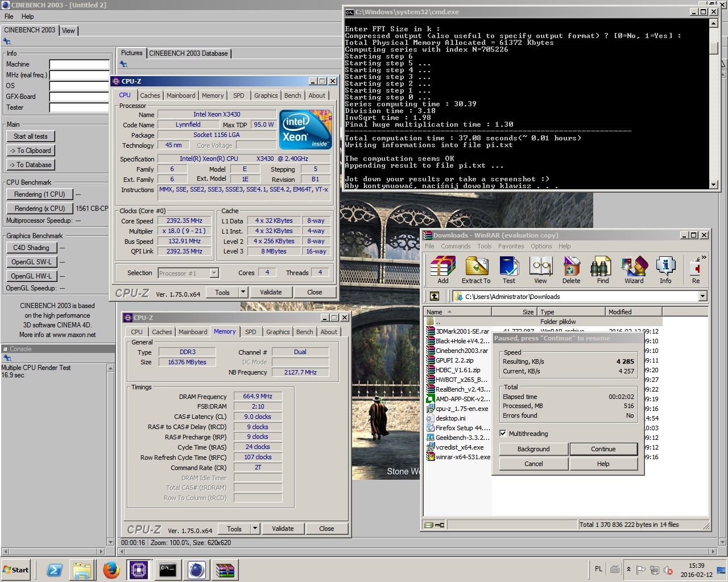This screenshot has width=728, height=582.
Task: Click the clock in the taskbar
Action: tap(696, 570)
